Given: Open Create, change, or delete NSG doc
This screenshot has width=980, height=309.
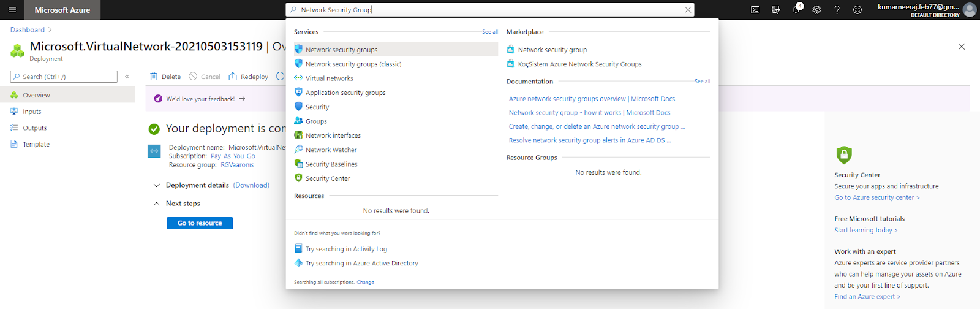Looking at the screenshot, I should 597,126.
